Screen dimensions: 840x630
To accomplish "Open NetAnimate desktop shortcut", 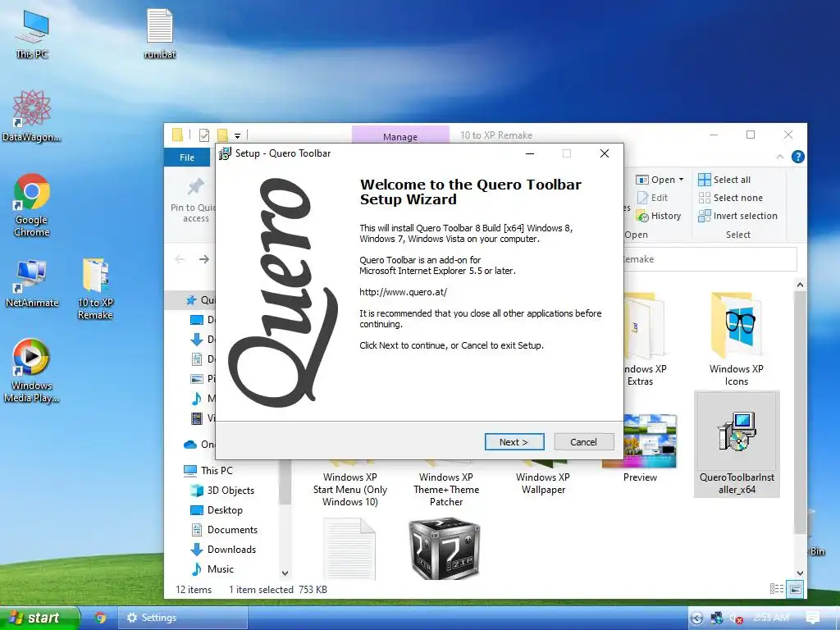I will (x=32, y=284).
